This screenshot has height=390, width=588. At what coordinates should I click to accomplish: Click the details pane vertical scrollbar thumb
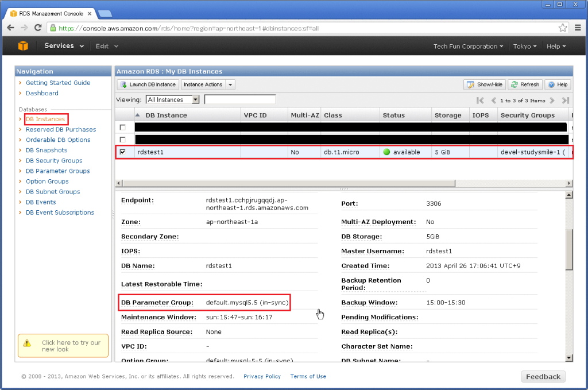click(569, 250)
